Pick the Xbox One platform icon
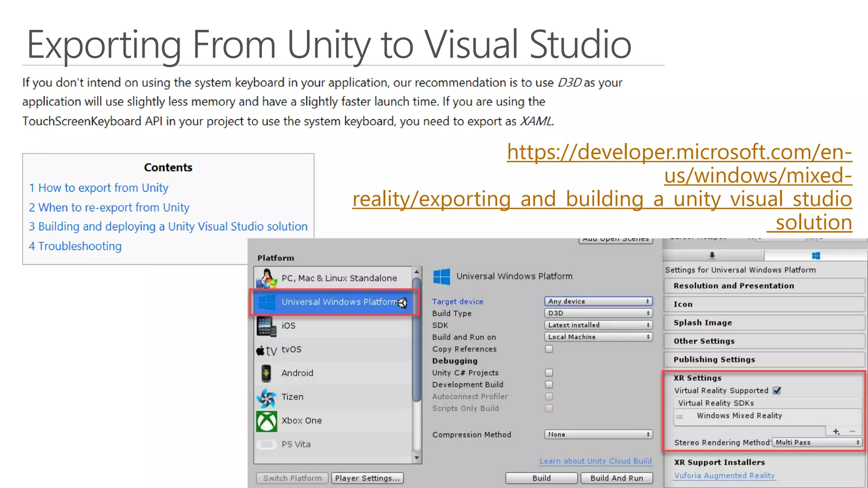This screenshot has height=488, width=868. point(267,421)
